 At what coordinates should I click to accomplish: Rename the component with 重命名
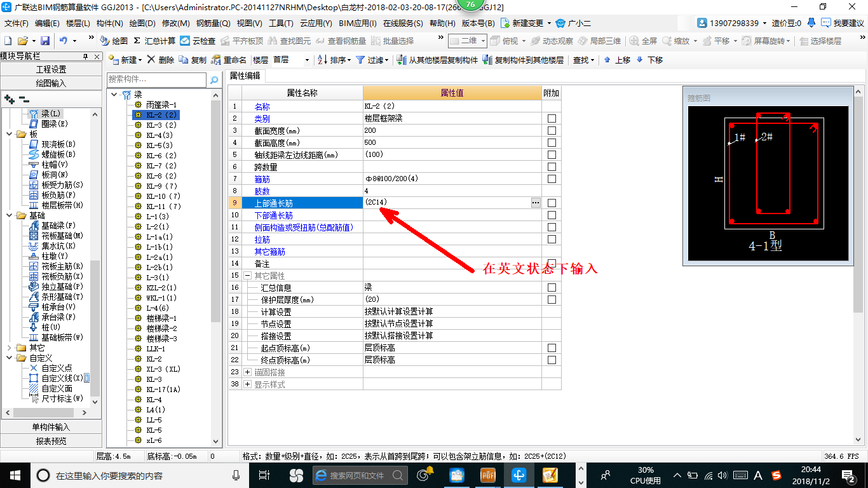[x=229, y=60]
